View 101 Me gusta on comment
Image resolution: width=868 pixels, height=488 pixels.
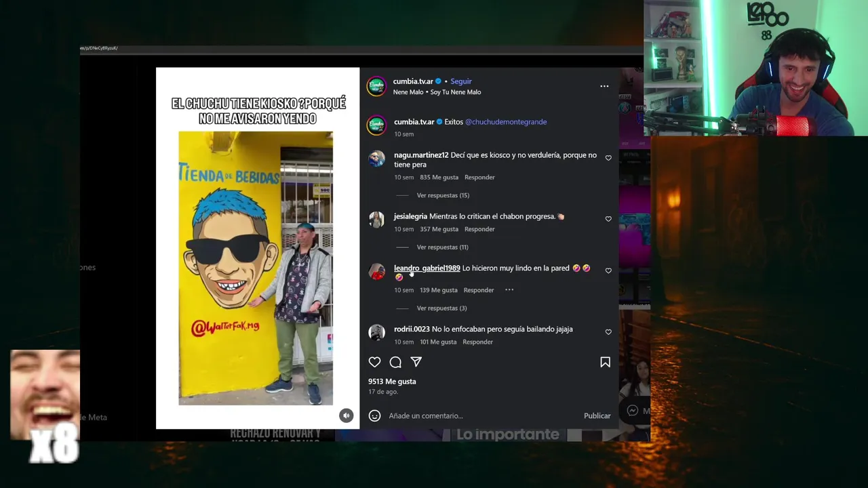pyautogui.click(x=438, y=342)
